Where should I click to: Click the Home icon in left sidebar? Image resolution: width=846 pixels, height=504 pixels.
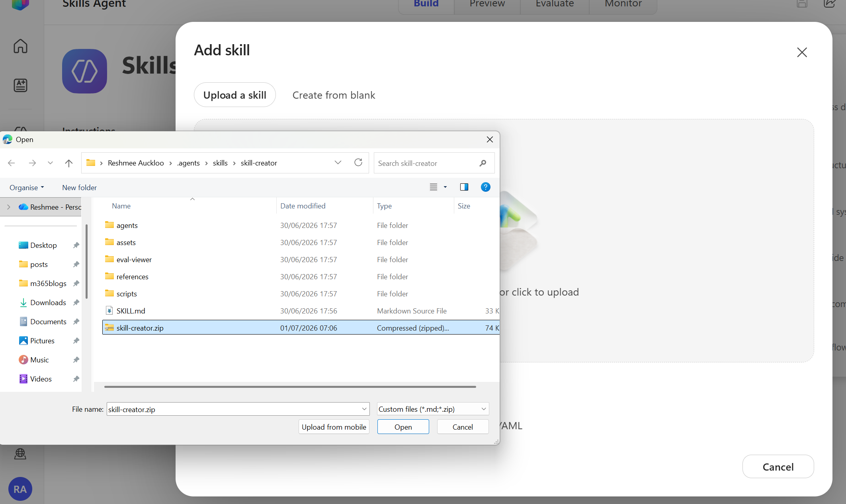tap(20, 46)
